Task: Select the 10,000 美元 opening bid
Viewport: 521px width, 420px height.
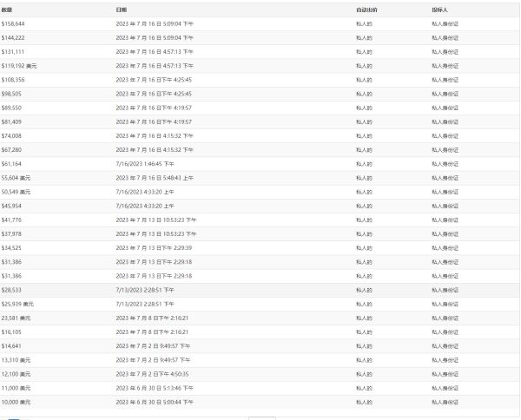Action: coord(16,403)
